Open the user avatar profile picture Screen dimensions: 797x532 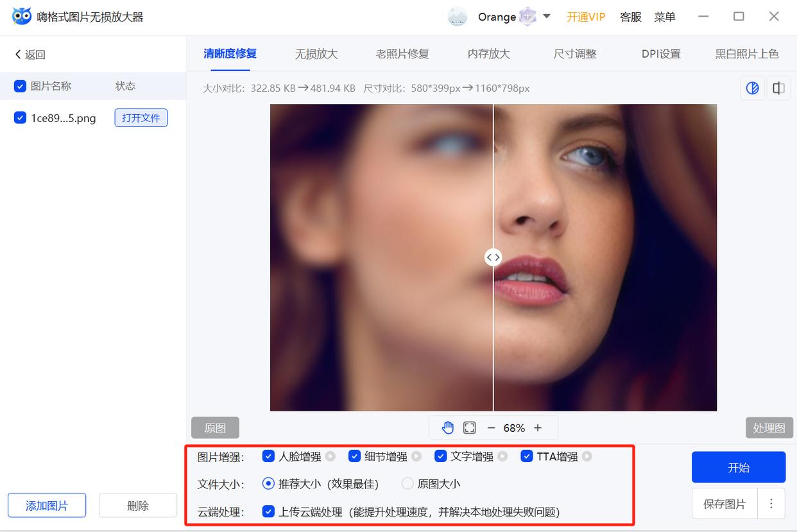(458, 17)
